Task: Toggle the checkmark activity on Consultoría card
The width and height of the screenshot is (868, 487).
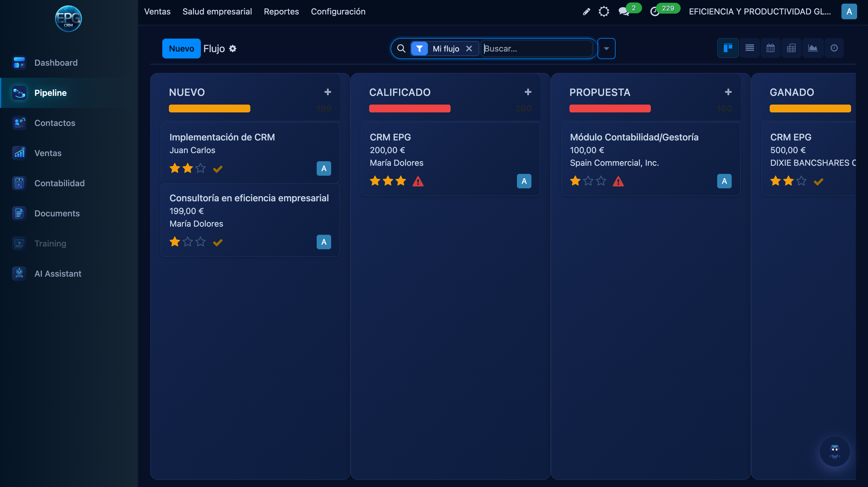Action: tap(218, 242)
